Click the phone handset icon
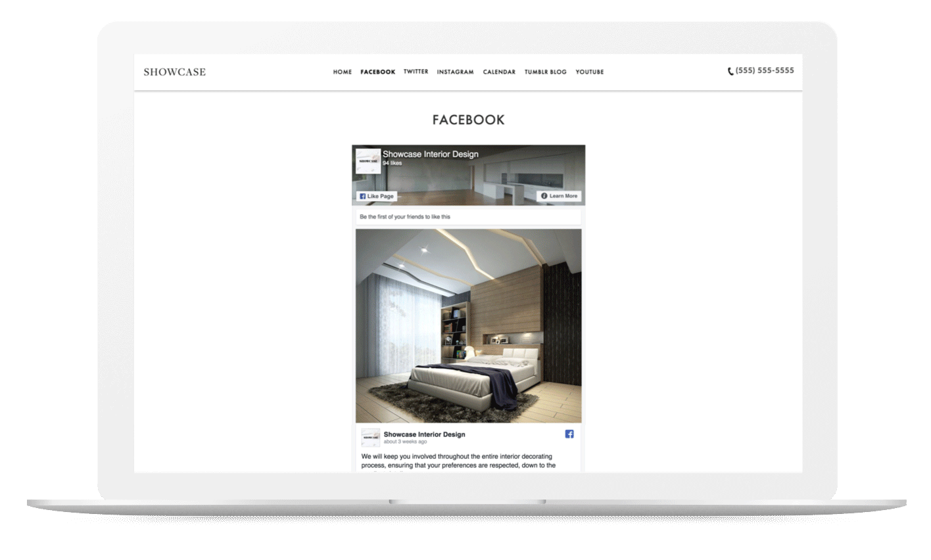This screenshot has height=560, width=931. (x=730, y=71)
